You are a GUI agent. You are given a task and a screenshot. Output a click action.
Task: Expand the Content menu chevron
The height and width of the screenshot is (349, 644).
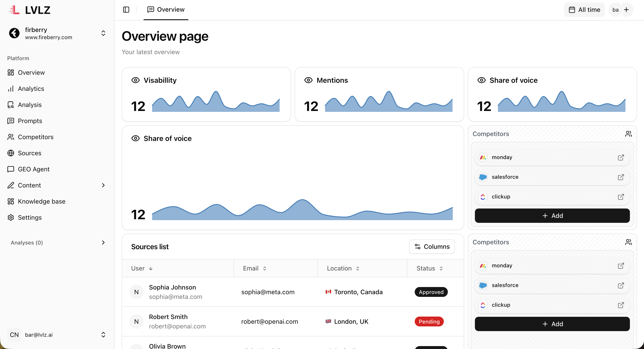coord(103,185)
